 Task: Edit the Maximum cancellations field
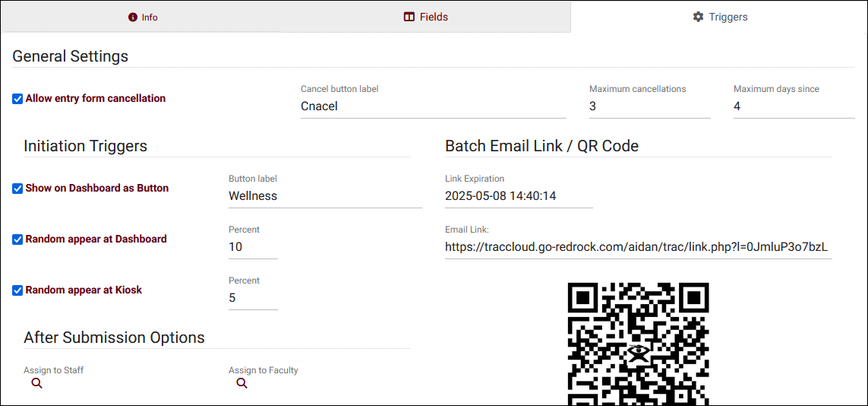649,106
